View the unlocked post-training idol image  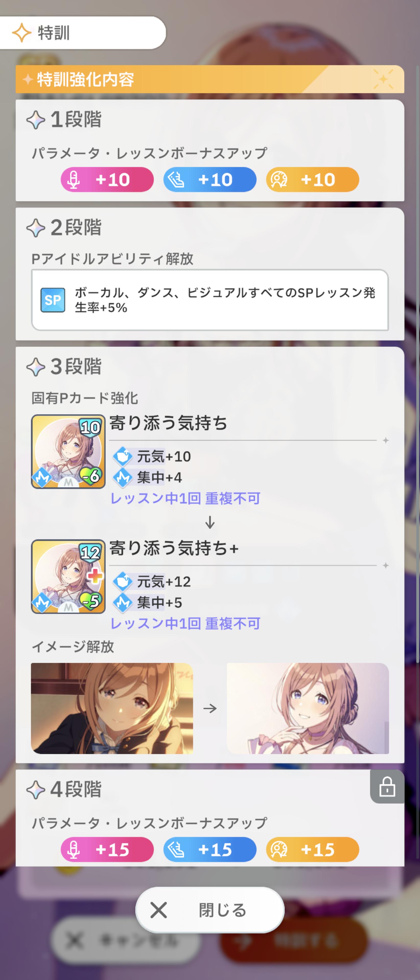pyautogui.click(x=308, y=708)
